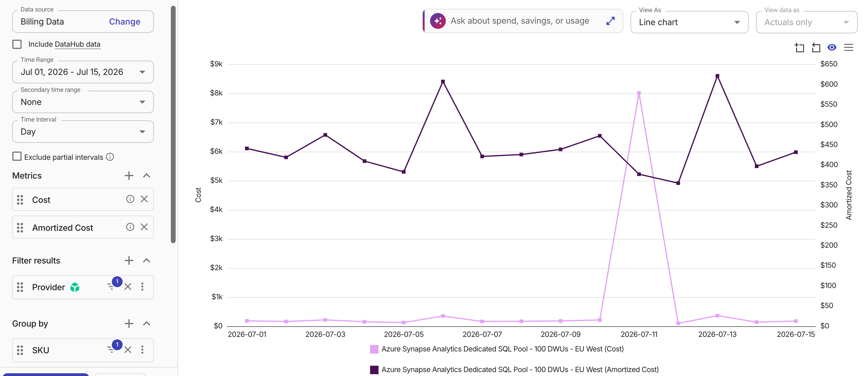Open the Secondary time range dropdown
The width and height of the screenshot is (868, 376).
point(83,102)
